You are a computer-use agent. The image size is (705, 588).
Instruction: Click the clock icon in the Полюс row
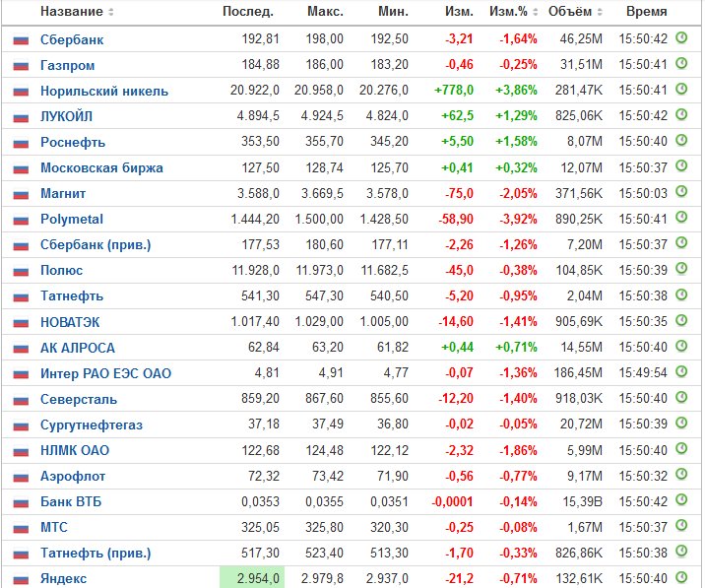pyautogui.click(x=681, y=269)
